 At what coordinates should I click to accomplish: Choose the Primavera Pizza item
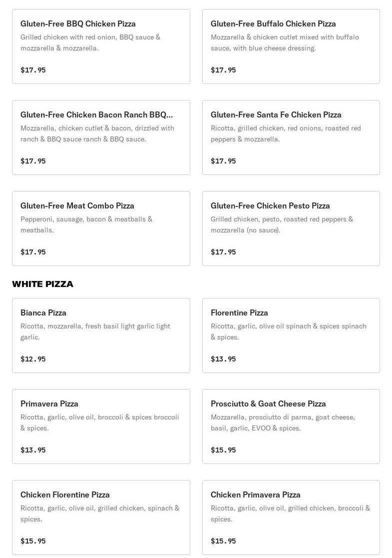(101, 426)
